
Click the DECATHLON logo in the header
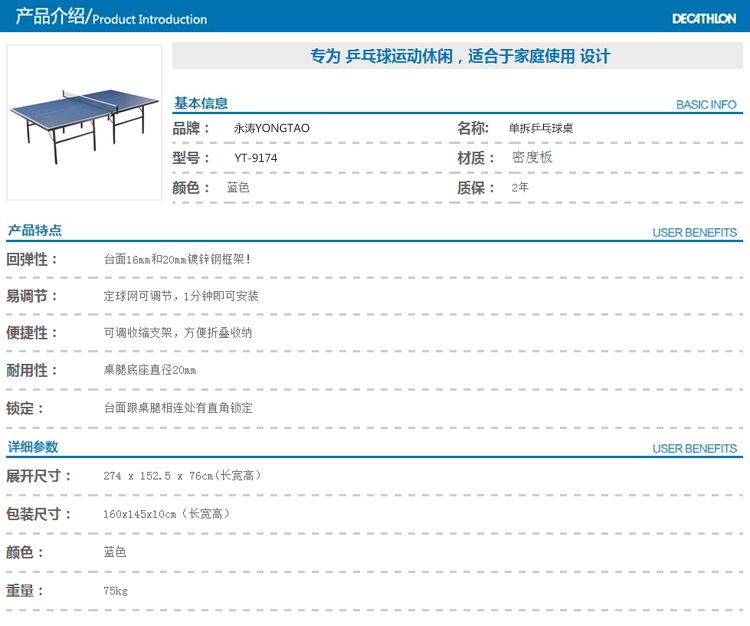tap(704, 19)
